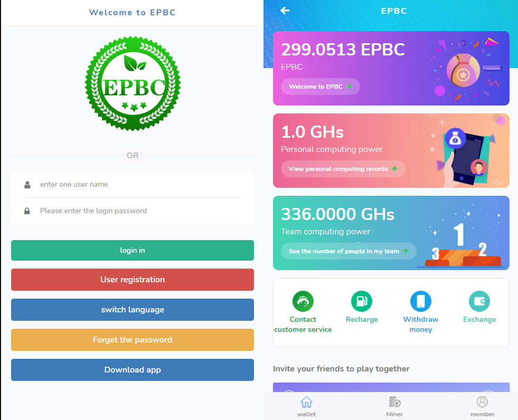Tap the Withdraw money phone icon
Viewport: 518px width, 420px height.
click(x=421, y=301)
